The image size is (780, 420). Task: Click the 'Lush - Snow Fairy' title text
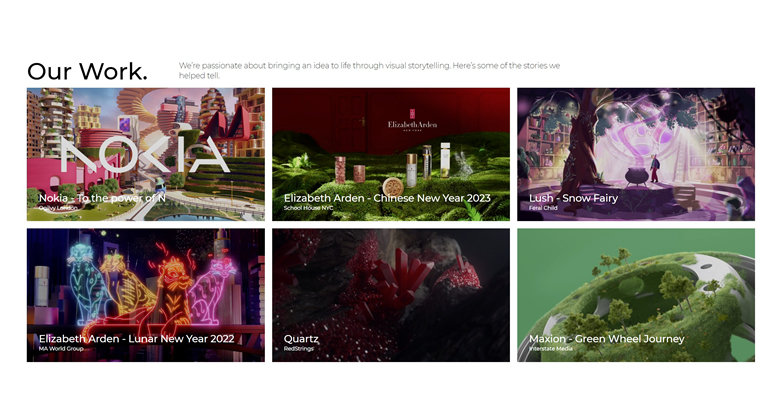574,198
